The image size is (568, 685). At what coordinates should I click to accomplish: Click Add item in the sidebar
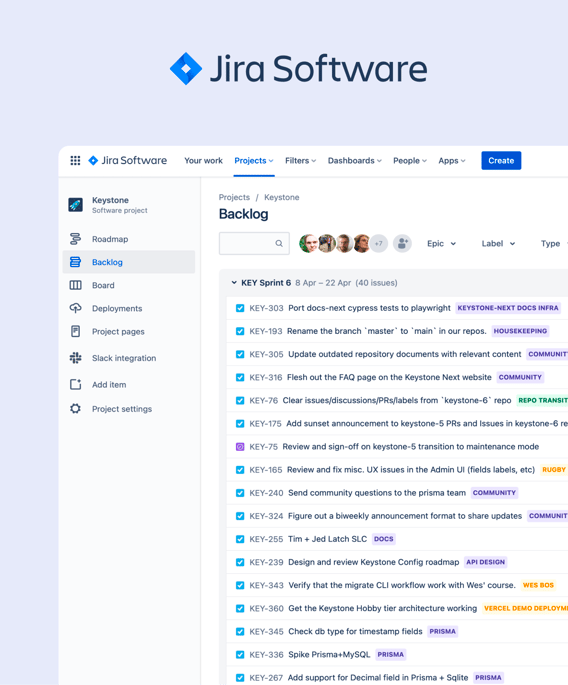point(109,385)
